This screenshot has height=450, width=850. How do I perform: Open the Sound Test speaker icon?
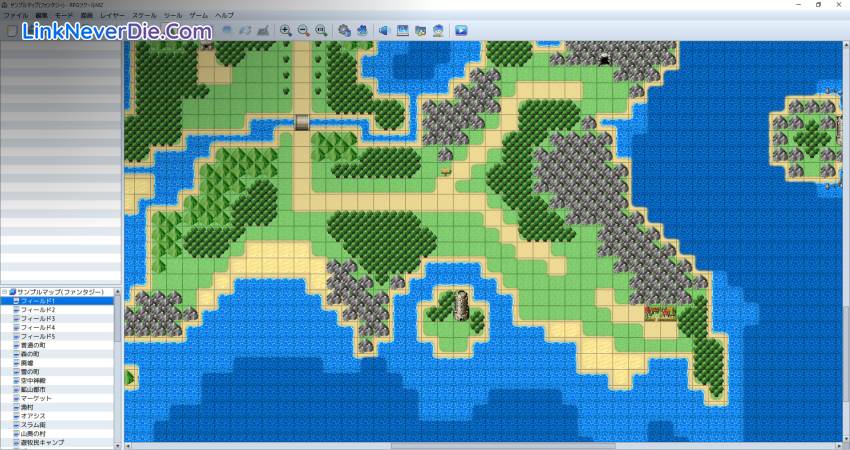pyautogui.click(x=384, y=31)
